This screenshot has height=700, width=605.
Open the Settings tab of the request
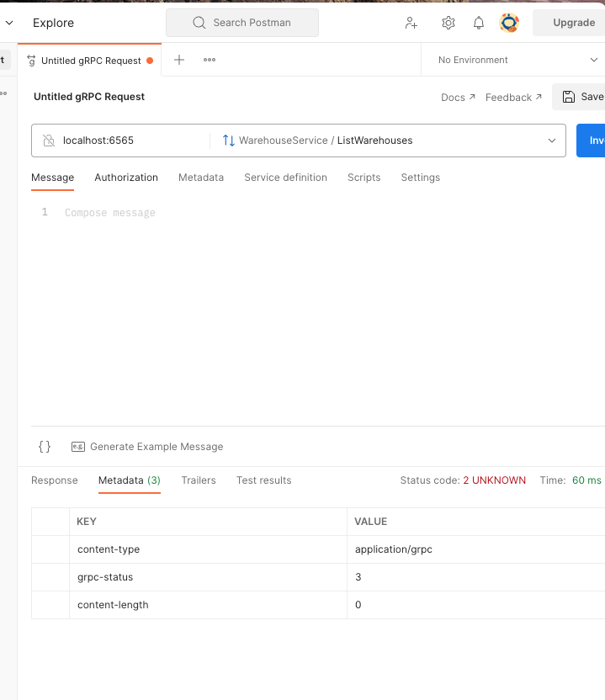[421, 178]
